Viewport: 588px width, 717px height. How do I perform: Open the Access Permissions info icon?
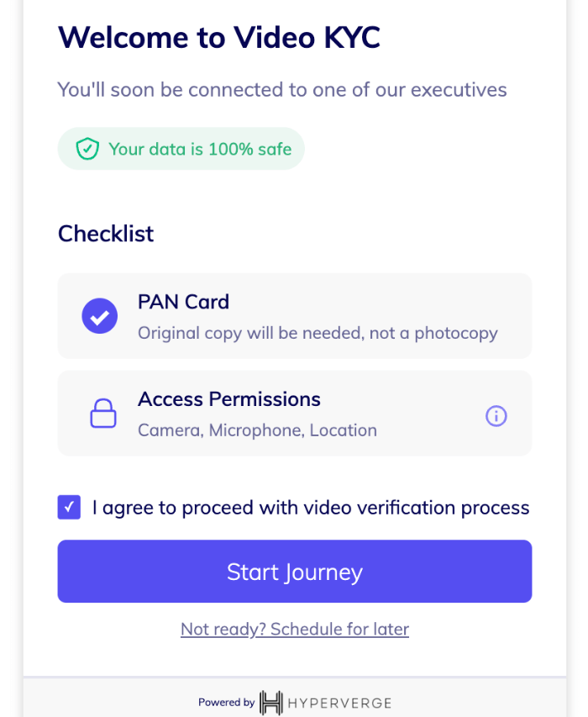coord(496,415)
